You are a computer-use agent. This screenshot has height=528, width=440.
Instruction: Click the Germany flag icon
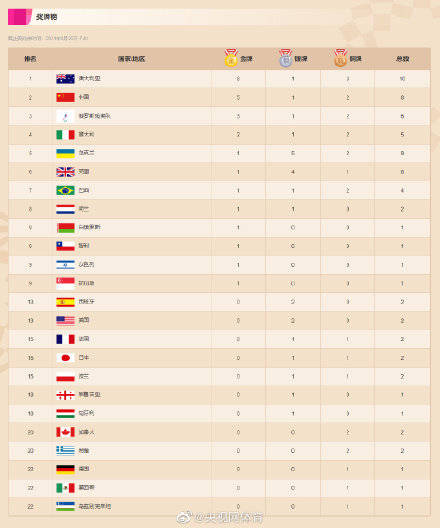coord(65,469)
